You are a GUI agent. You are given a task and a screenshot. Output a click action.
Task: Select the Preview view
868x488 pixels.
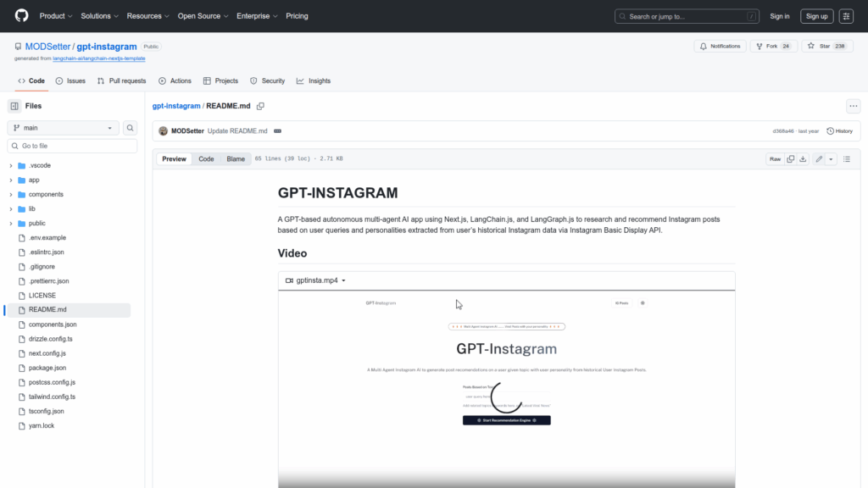[174, 158]
